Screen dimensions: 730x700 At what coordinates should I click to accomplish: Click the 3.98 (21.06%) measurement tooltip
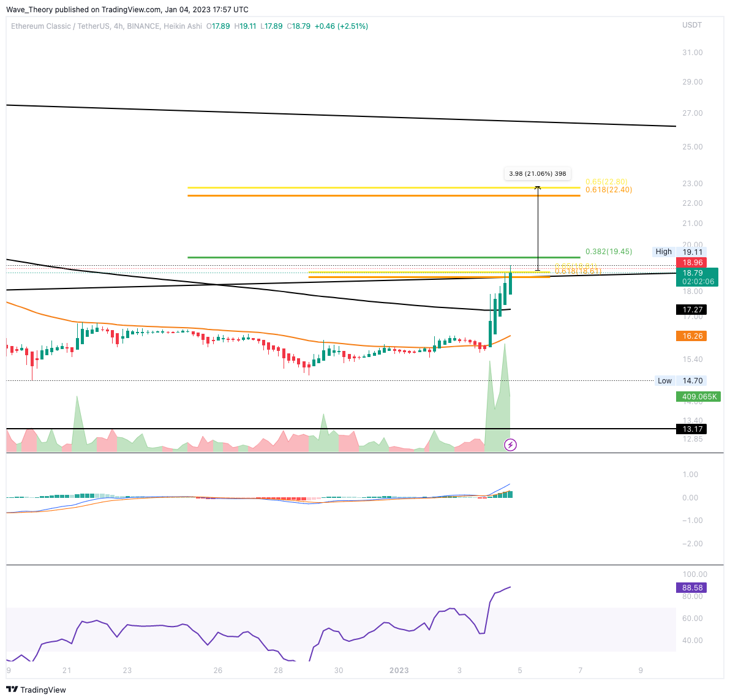(x=538, y=173)
